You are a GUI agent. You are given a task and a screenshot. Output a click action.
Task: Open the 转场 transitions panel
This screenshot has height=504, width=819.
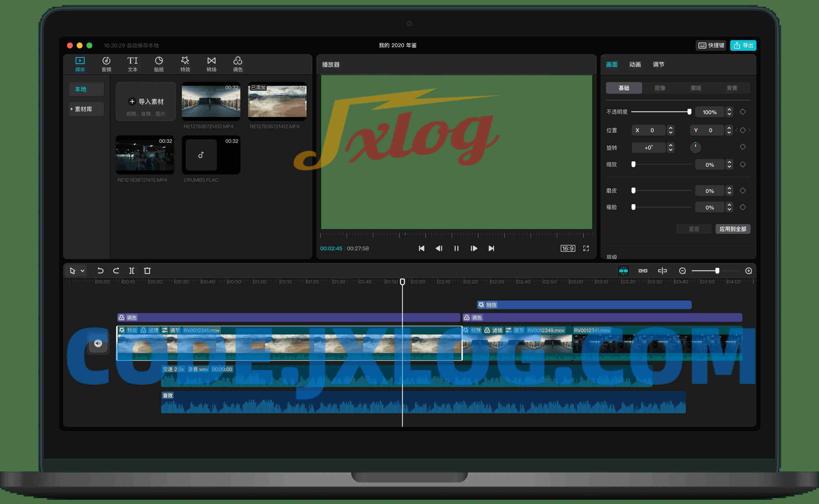pyautogui.click(x=211, y=64)
